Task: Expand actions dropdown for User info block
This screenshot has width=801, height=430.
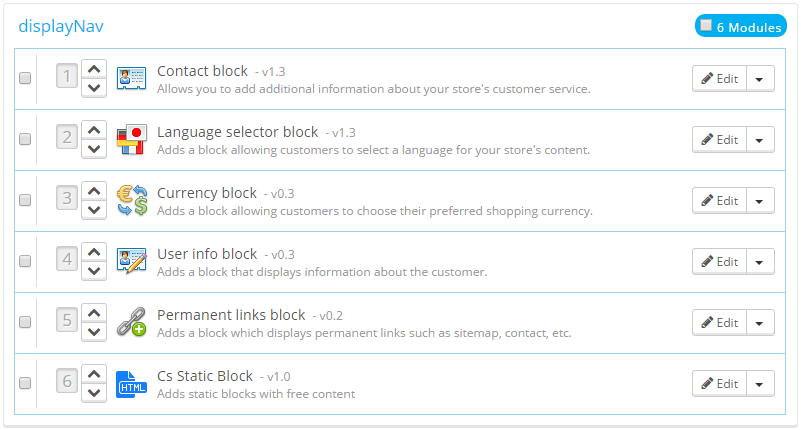Action: click(x=761, y=262)
